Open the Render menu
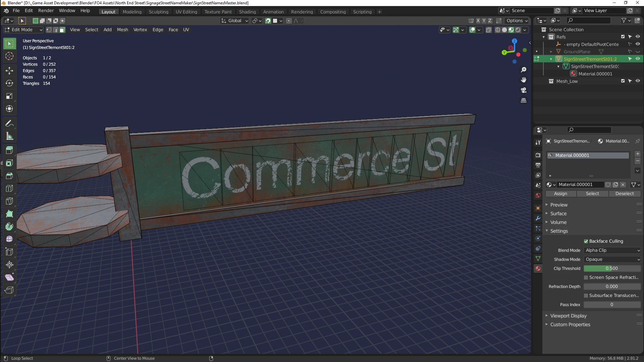Screen dimensions: 644x362 click(x=46, y=11)
